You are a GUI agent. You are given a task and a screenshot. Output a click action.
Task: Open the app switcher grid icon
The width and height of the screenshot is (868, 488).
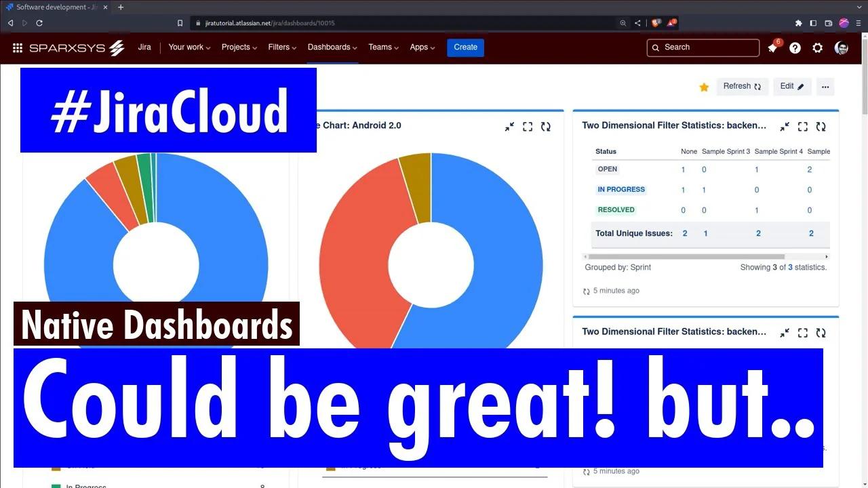(x=18, y=47)
